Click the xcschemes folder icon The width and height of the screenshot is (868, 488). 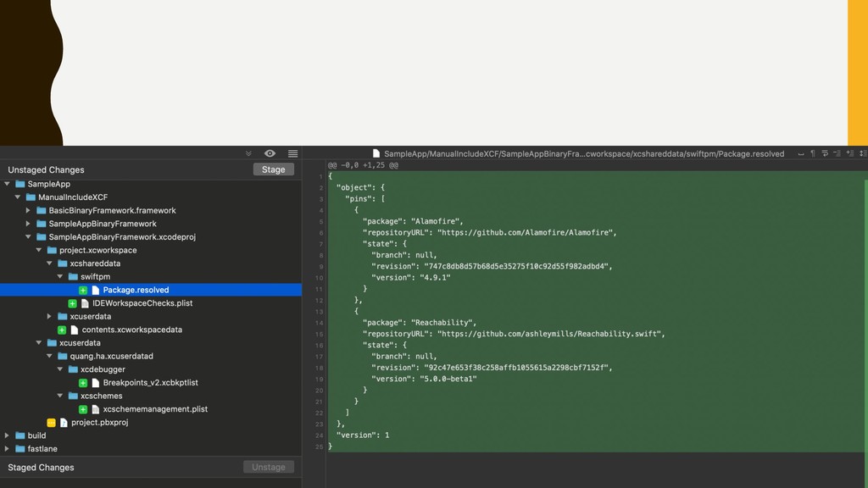(73, 396)
